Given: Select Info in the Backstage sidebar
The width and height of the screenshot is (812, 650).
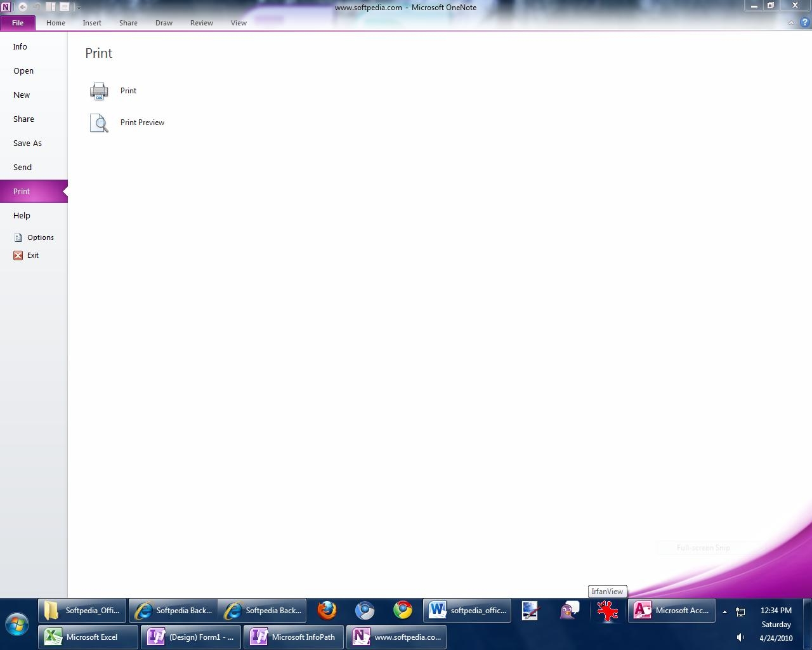Looking at the screenshot, I should pyautogui.click(x=34, y=47).
